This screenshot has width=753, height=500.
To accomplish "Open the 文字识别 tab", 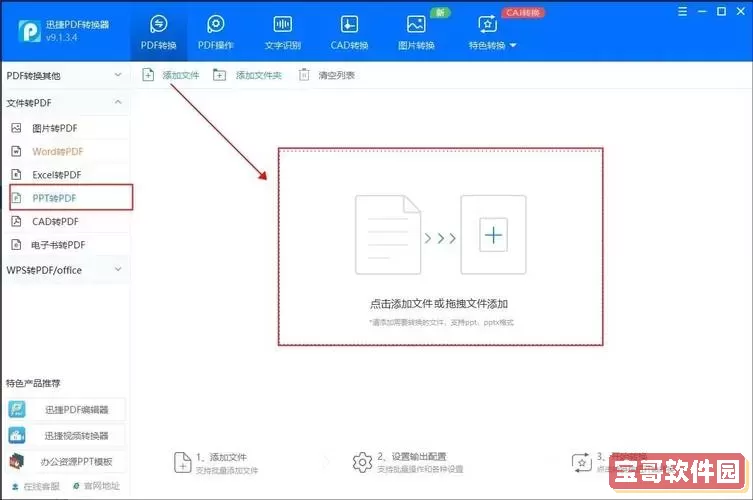I will (282, 33).
